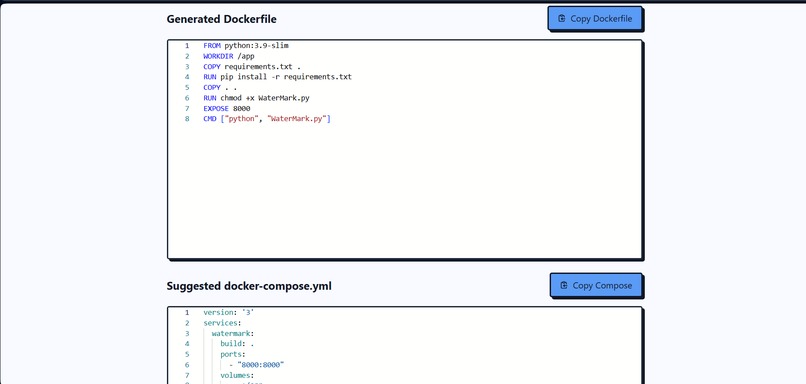Click line number 8 in Dockerfile editor
This screenshot has width=806, height=384.
pyautogui.click(x=187, y=119)
